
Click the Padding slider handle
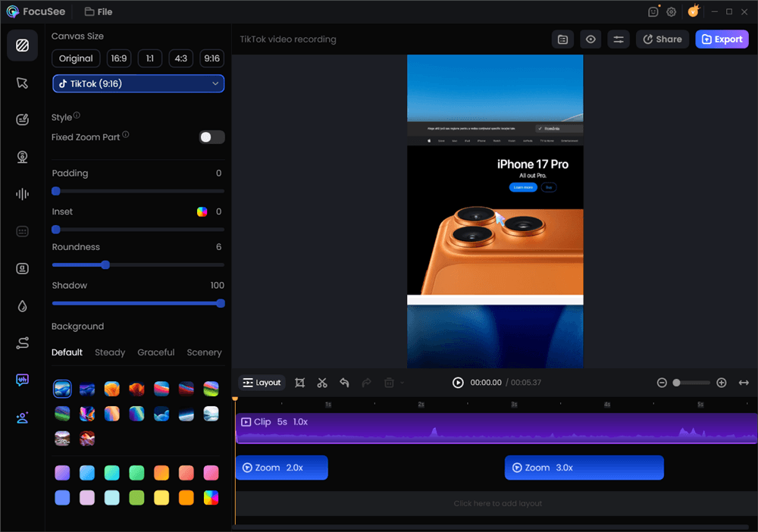[x=56, y=191]
